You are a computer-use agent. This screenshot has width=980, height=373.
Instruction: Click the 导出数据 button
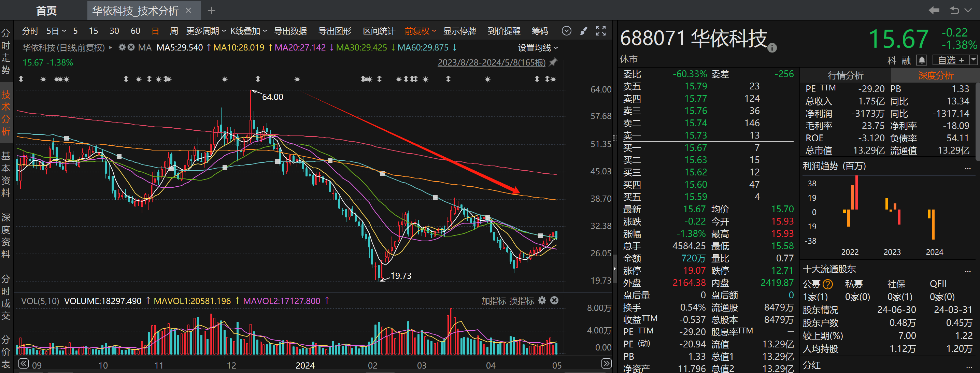(290, 31)
